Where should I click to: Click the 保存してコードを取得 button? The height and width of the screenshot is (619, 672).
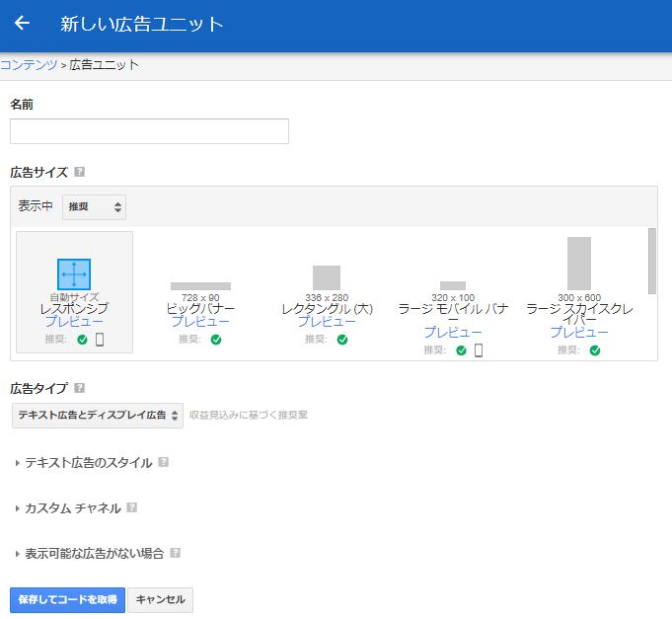point(67,599)
